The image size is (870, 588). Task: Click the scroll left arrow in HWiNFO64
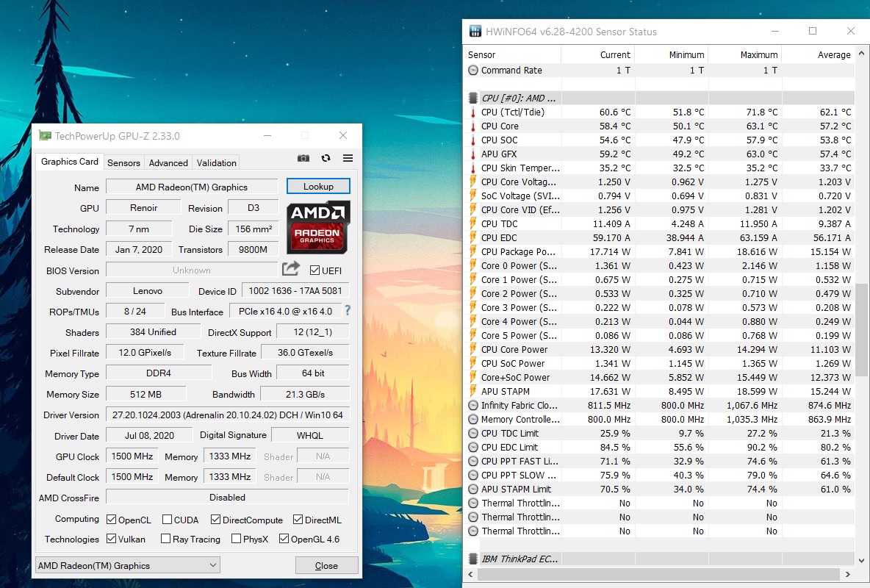click(471, 574)
